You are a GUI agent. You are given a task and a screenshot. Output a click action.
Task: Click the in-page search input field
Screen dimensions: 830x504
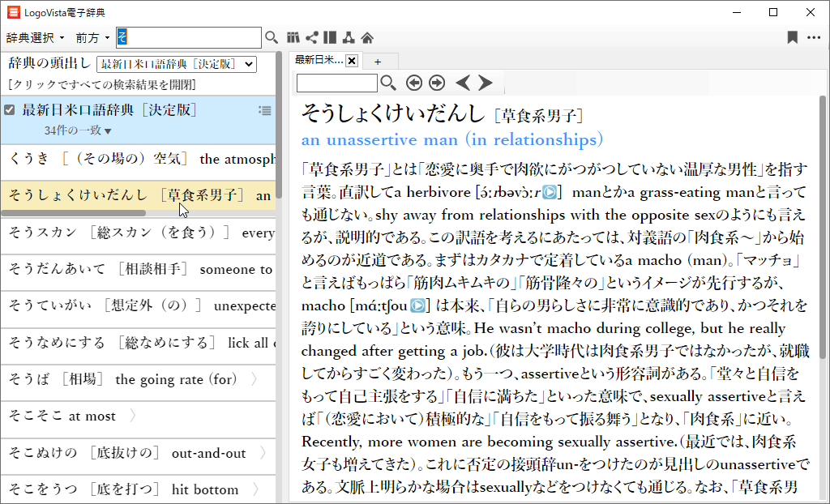pos(336,83)
